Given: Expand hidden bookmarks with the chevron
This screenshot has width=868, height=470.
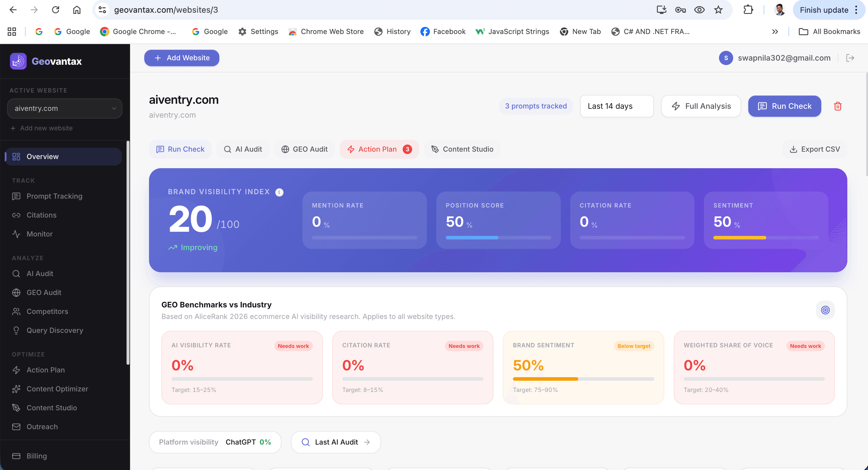Looking at the screenshot, I should pos(775,32).
